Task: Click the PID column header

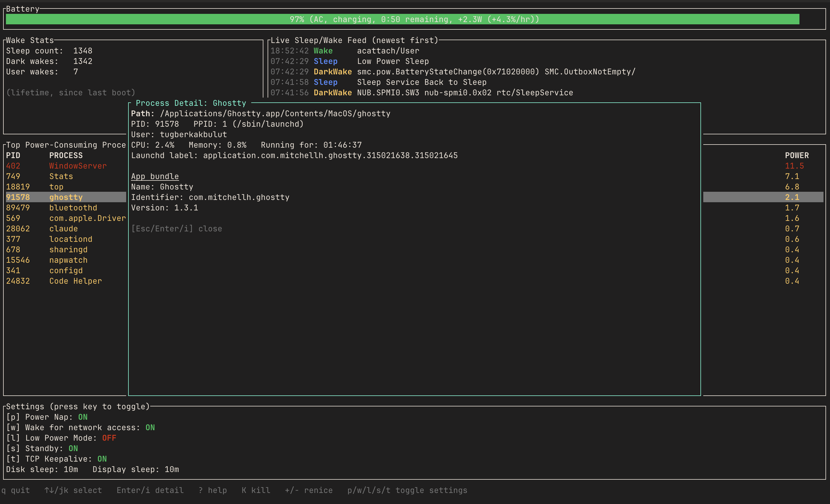Action: click(13, 155)
